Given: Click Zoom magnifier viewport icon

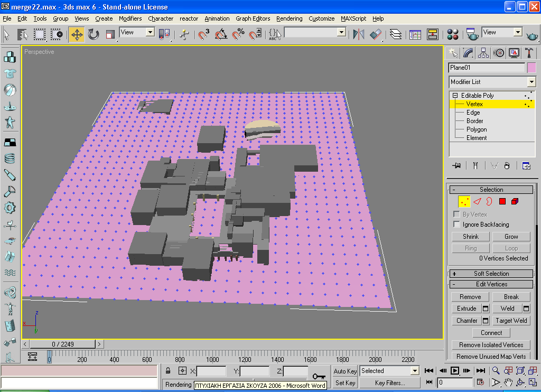Looking at the screenshot, I should point(496,371).
